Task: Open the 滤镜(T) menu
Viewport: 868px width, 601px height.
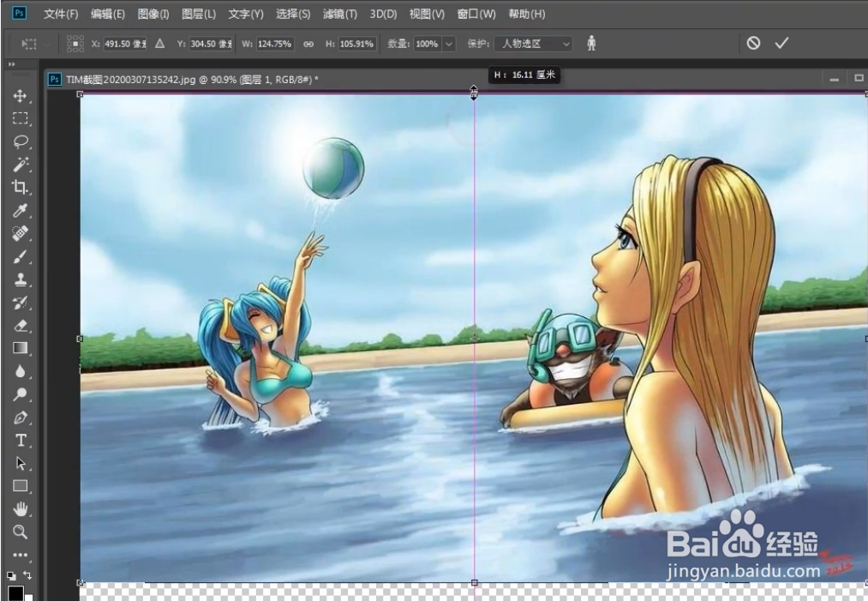Action: click(x=340, y=14)
